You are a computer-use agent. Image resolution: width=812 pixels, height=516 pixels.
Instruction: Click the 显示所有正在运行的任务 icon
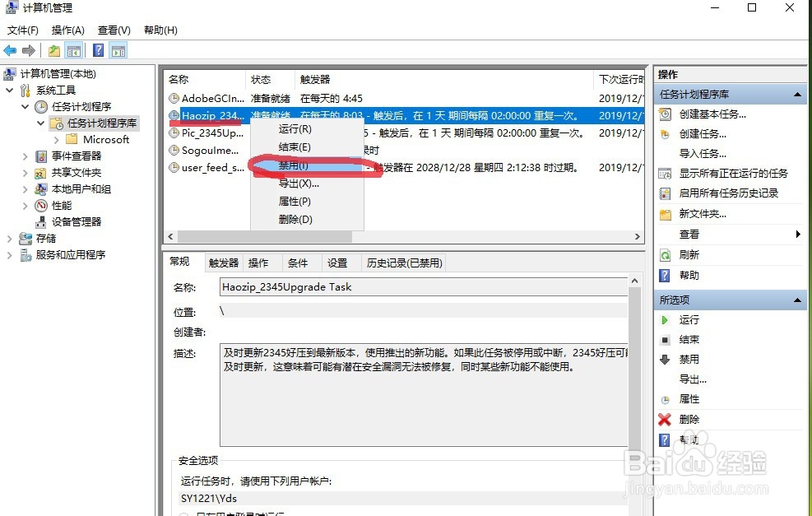665,174
